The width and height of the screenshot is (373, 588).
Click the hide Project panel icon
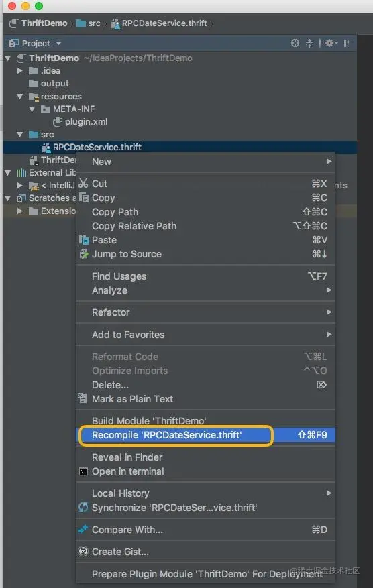(348, 43)
